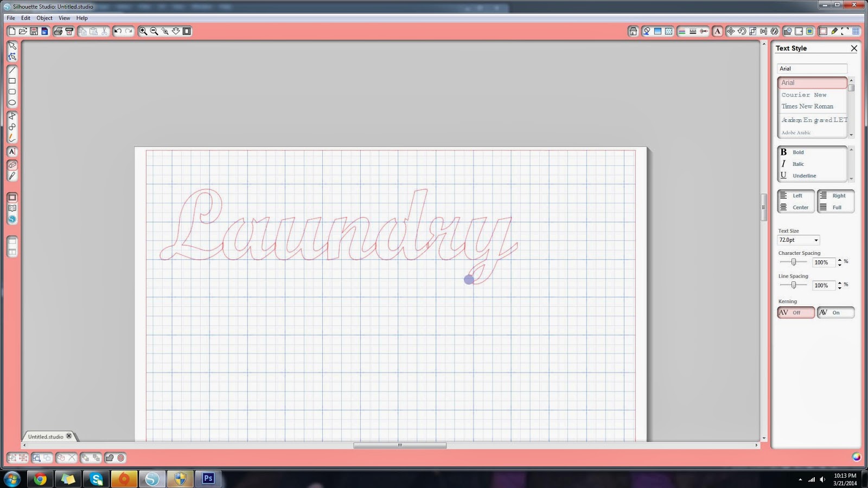The width and height of the screenshot is (868, 488).
Task: Zoom in on the canvas
Action: click(143, 31)
